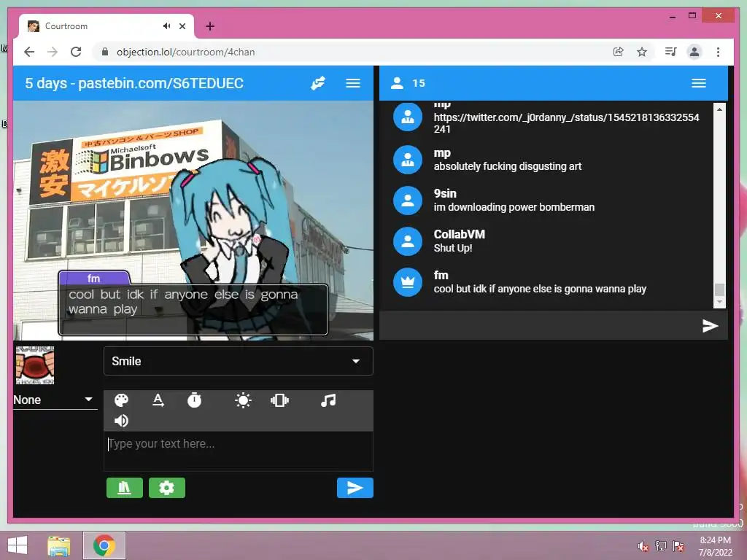This screenshot has height=560, width=747.
Task: Focus the 'Type your text here' field
Action: (239, 451)
